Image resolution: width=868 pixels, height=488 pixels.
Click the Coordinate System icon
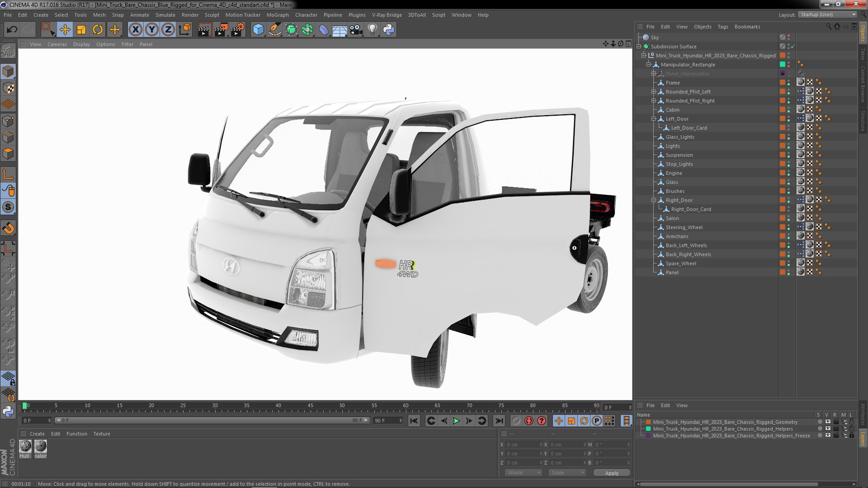185,30
